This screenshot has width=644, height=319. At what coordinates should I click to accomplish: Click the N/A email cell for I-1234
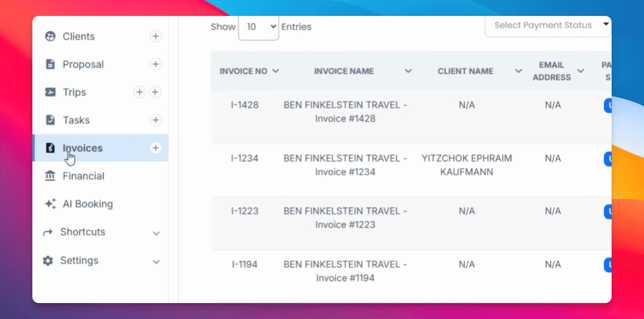coord(553,158)
